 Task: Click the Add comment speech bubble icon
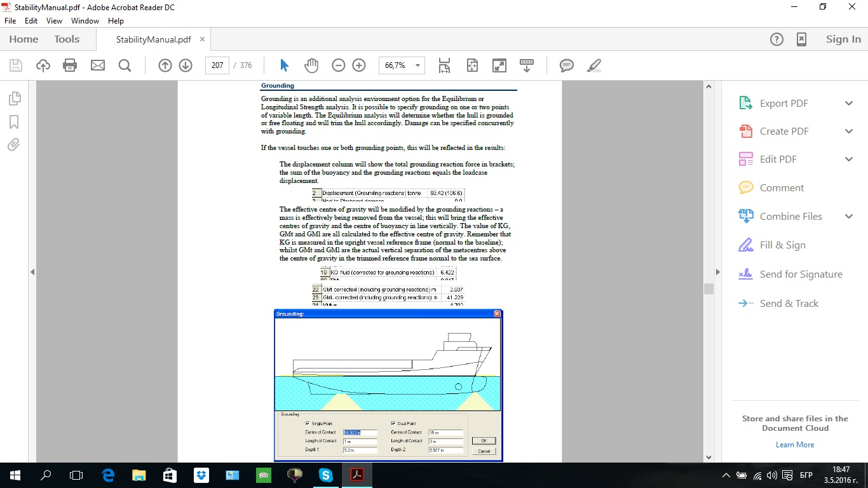(x=567, y=65)
